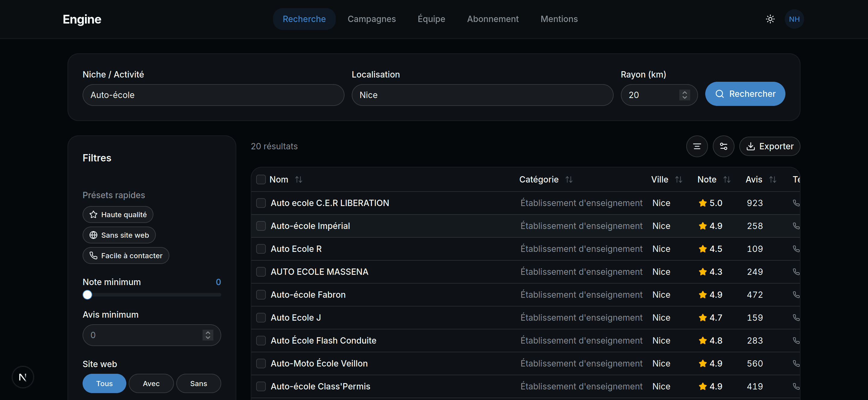Click the Engine logo
The width and height of the screenshot is (868, 400).
[82, 19]
